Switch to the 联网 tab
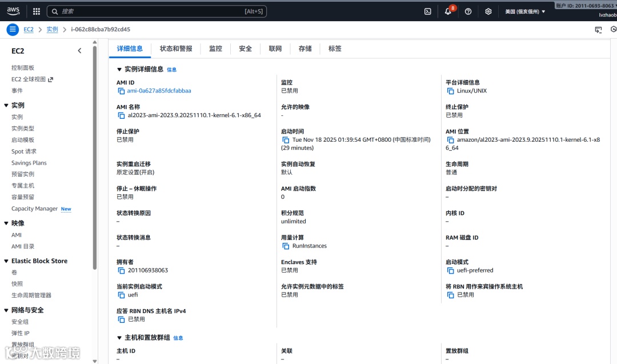Screen dimensions: 617x364 click(275, 49)
